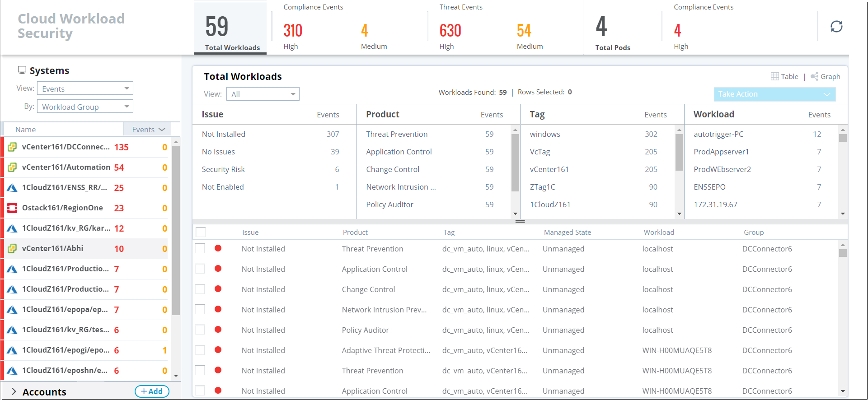Click Compliance Events High 310 count

pos(293,30)
